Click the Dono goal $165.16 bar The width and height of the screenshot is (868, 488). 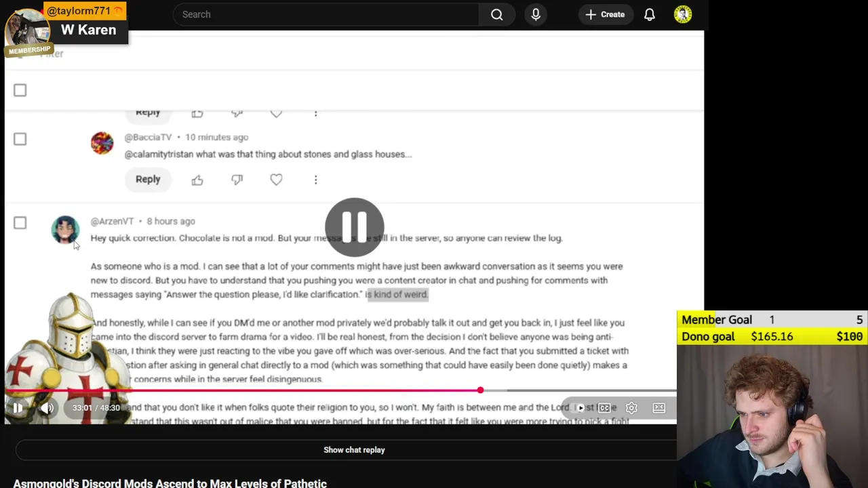point(772,336)
